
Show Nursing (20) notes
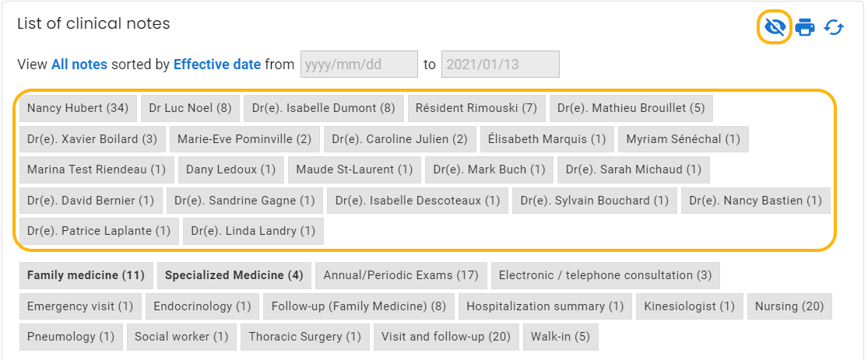point(789,306)
